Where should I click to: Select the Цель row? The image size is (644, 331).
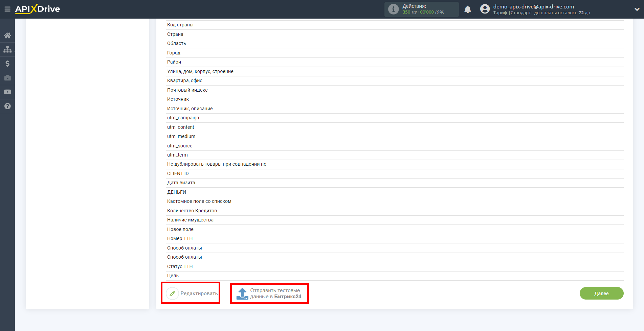coord(395,276)
